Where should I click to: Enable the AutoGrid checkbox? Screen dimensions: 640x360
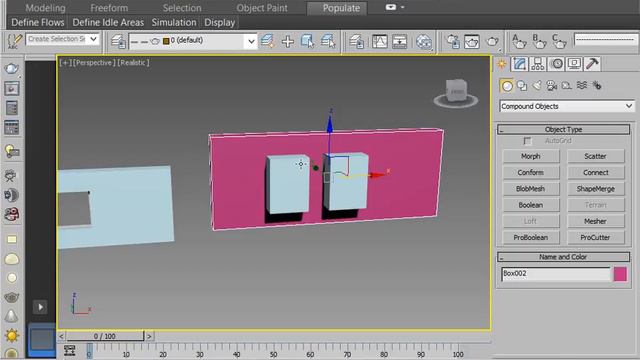coord(527,141)
